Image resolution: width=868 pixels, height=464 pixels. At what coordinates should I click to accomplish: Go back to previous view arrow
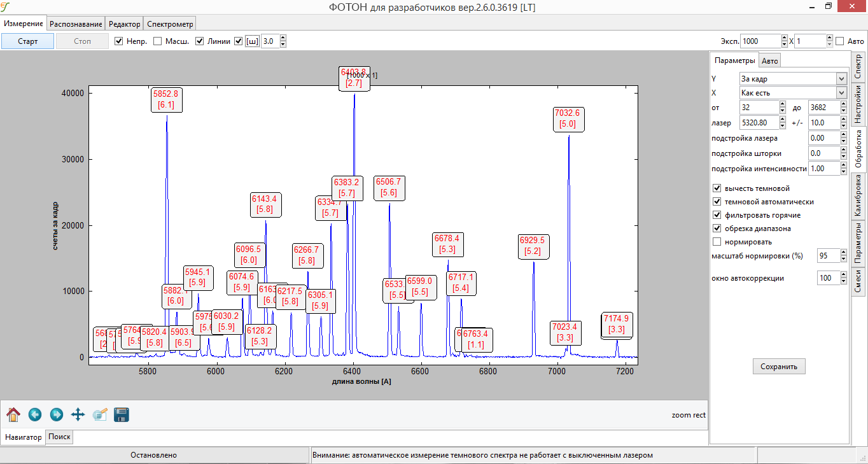point(35,415)
